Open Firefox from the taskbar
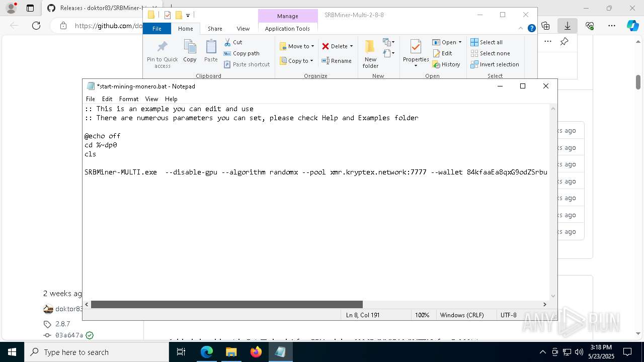The width and height of the screenshot is (644, 362). (x=256, y=352)
